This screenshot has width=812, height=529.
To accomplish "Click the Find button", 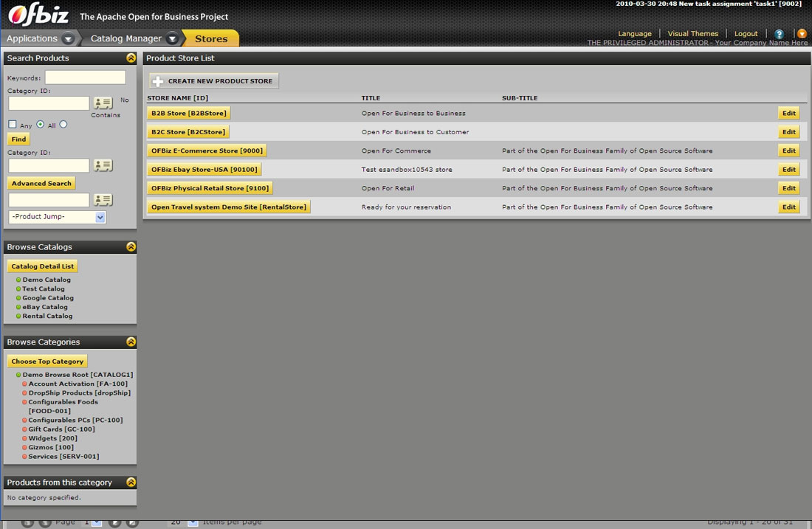I will pos(18,139).
